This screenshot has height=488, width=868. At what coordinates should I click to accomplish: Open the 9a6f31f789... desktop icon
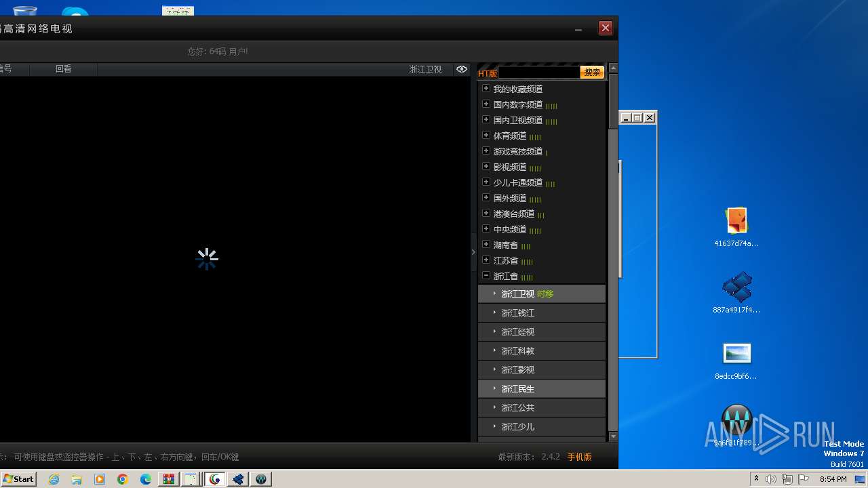tap(736, 426)
